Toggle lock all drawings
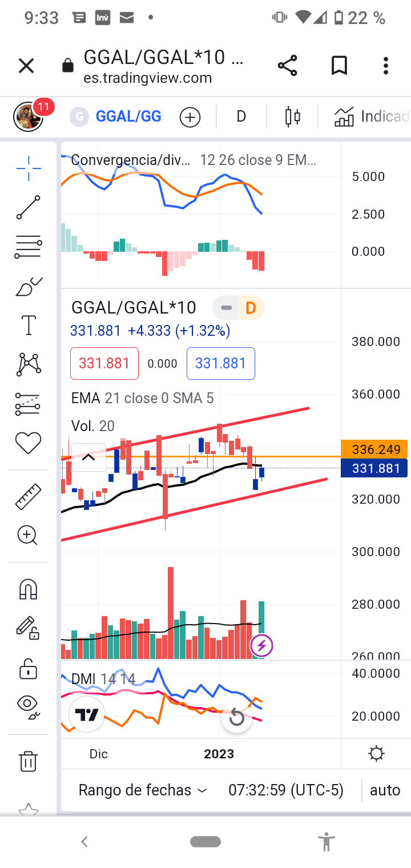The image size is (411, 868). pyautogui.click(x=29, y=668)
